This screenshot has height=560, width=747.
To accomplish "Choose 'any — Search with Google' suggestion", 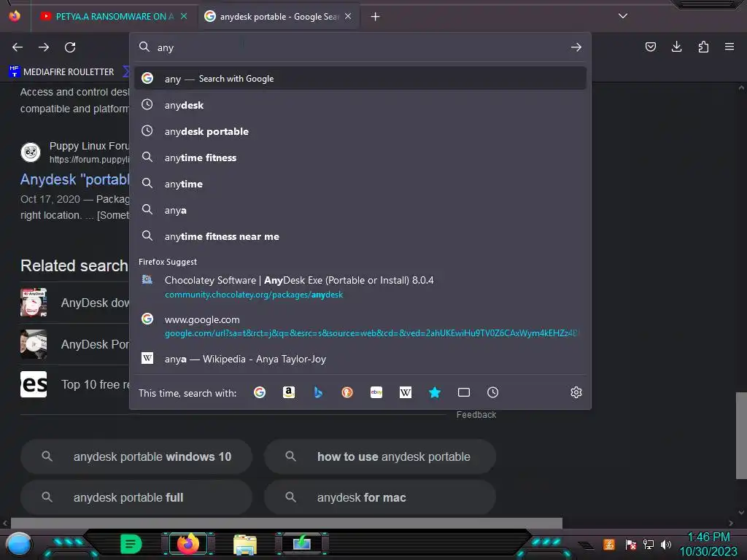I will point(360,79).
